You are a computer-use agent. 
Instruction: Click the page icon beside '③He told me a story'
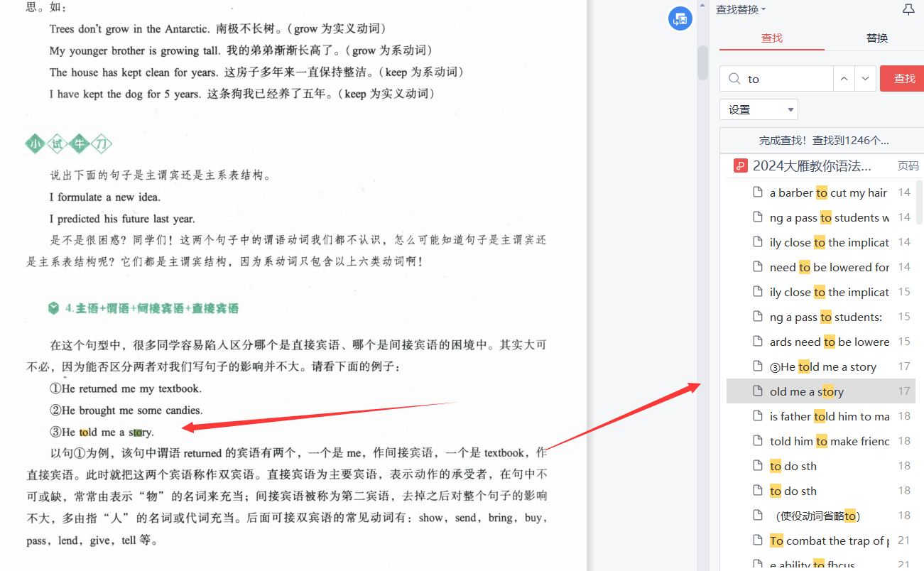(x=758, y=366)
